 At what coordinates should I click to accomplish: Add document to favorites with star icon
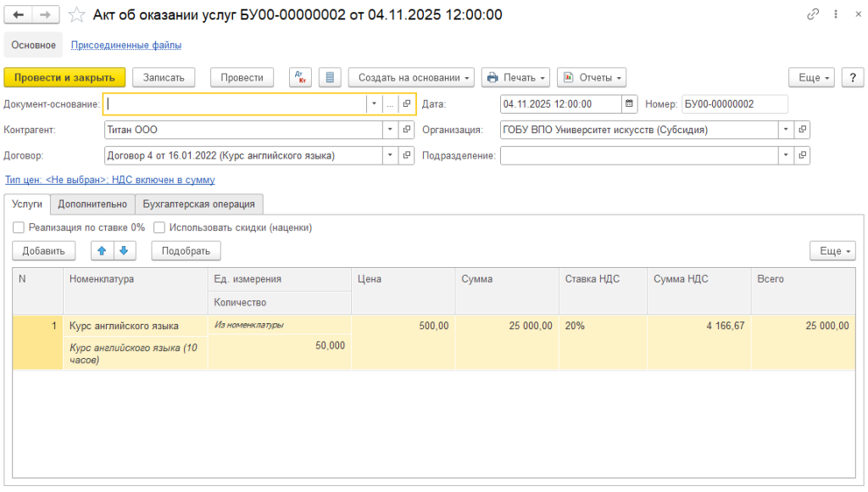click(76, 15)
